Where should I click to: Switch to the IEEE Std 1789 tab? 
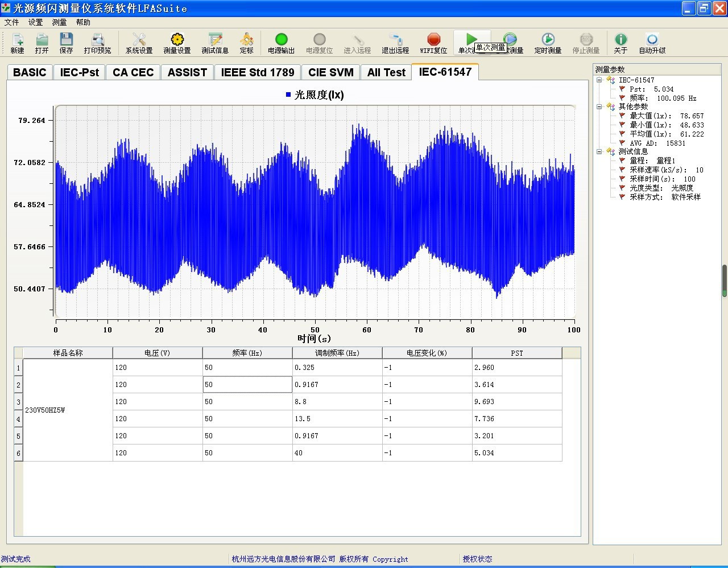[x=258, y=72]
